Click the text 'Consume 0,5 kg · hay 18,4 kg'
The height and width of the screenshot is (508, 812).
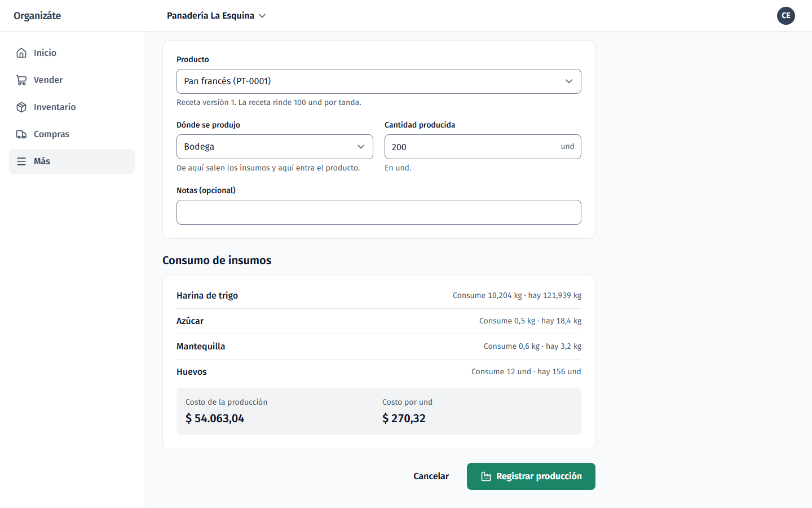[x=531, y=321]
